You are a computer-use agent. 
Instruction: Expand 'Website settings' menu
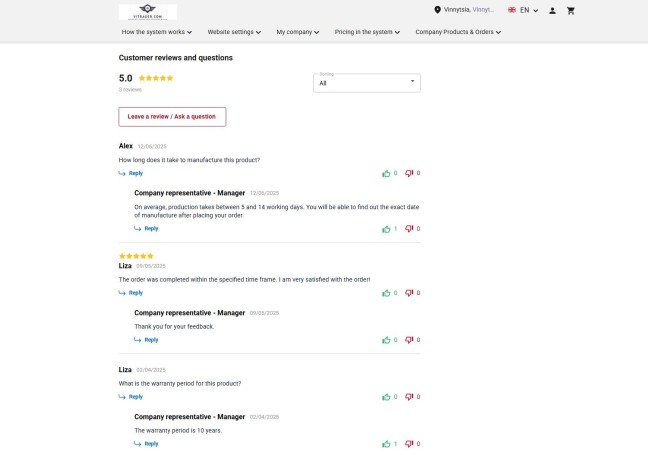click(234, 32)
